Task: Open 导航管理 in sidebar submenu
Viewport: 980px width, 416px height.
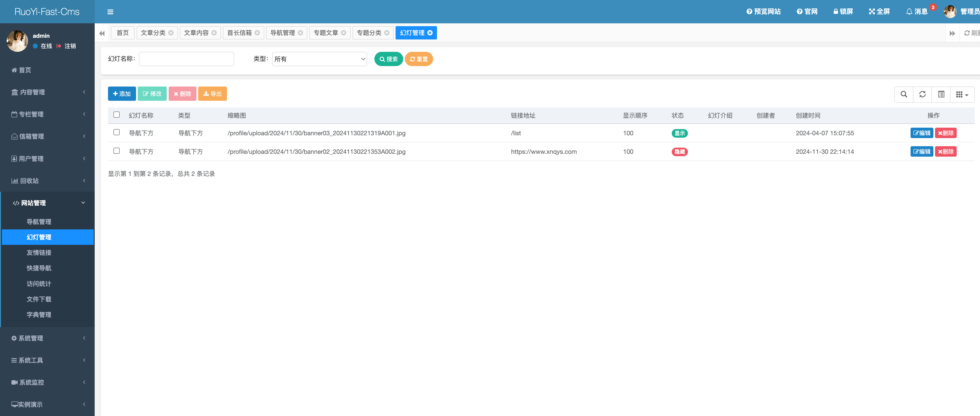Action: pyautogui.click(x=48, y=222)
